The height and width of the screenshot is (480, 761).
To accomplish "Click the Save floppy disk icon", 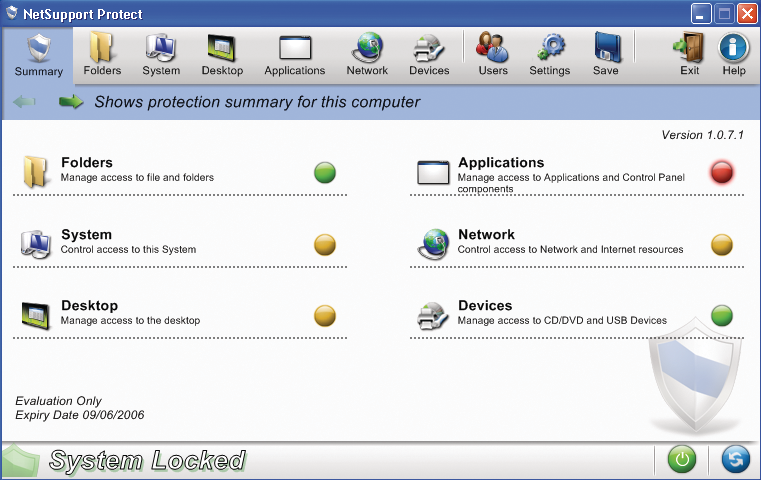I will click(605, 54).
